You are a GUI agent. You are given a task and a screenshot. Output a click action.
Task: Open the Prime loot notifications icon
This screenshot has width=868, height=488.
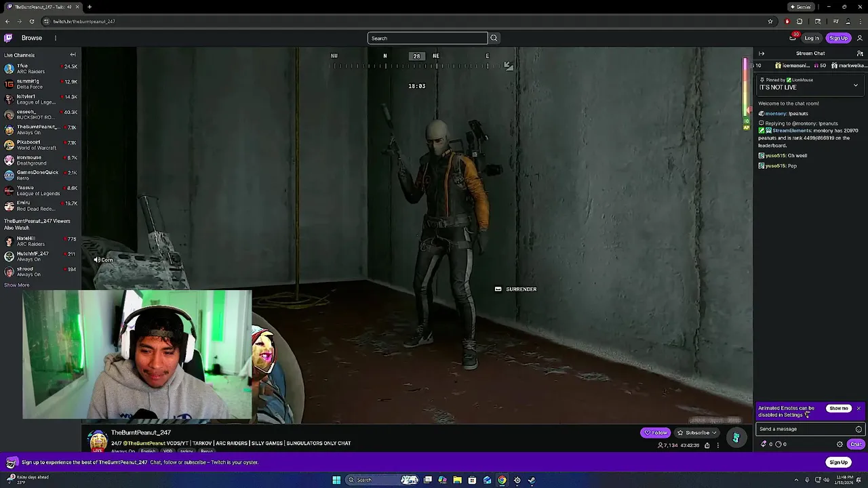792,38
